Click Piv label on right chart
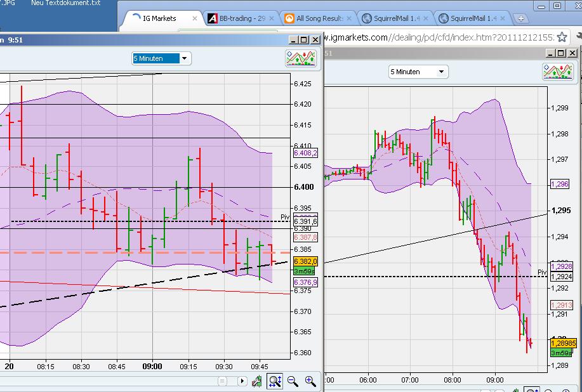This screenshot has width=582, height=392. coord(542,272)
